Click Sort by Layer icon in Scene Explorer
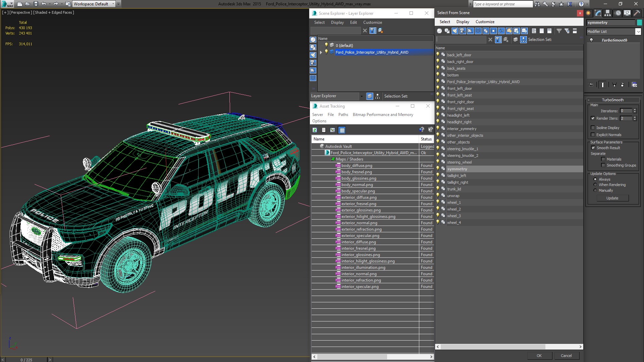 tap(369, 96)
